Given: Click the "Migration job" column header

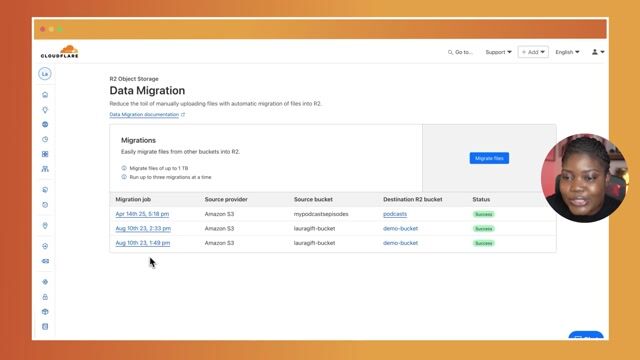Looking at the screenshot, I should (x=133, y=200).
